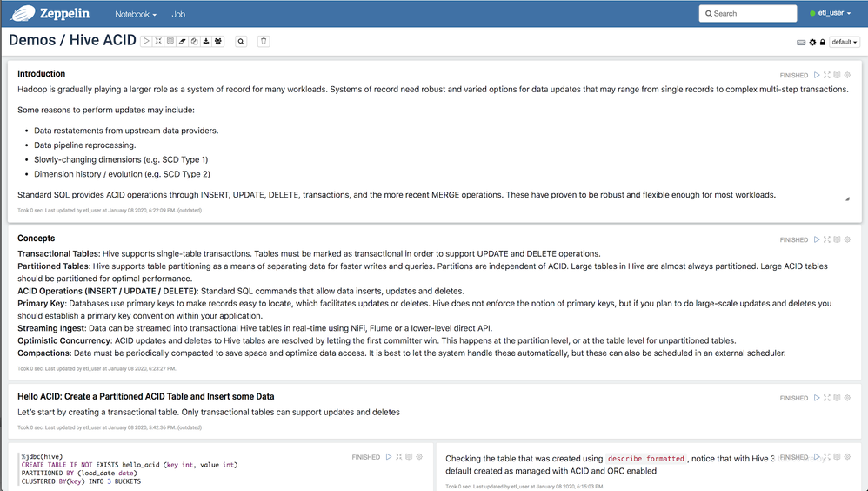The image size is (868, 491).
Task: Toggle show/hide output for all paragraphs
Action: pos(170,41)
